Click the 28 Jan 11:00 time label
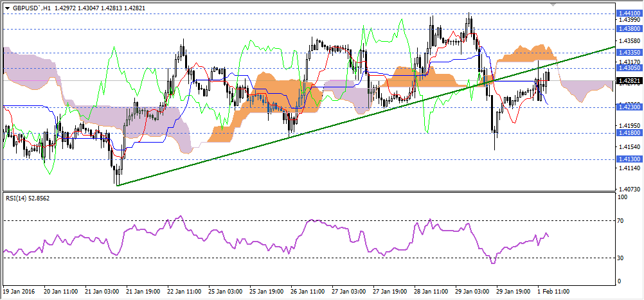 click(431, 292)
